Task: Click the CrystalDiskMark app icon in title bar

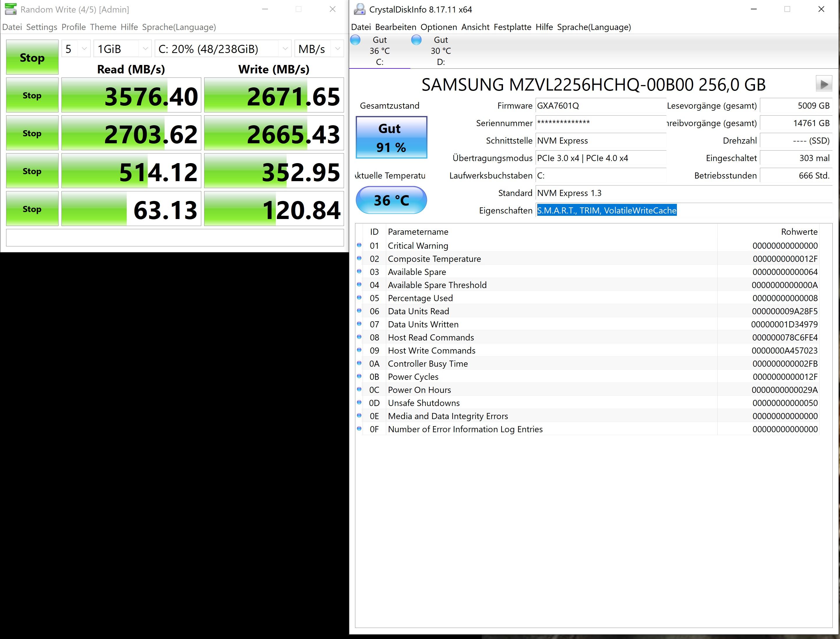Action: [x=10, y=9]
